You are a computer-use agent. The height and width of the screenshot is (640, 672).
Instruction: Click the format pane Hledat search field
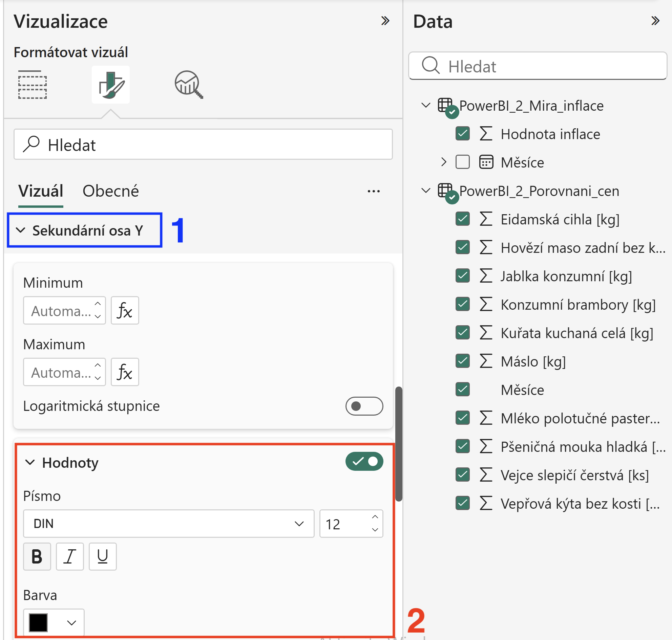(x=203, y=144)
